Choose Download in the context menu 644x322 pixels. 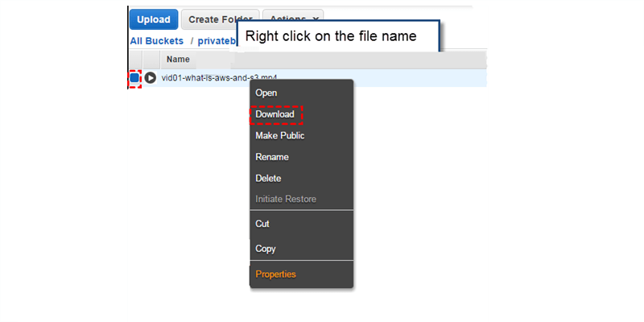click(x=275, y=114)
